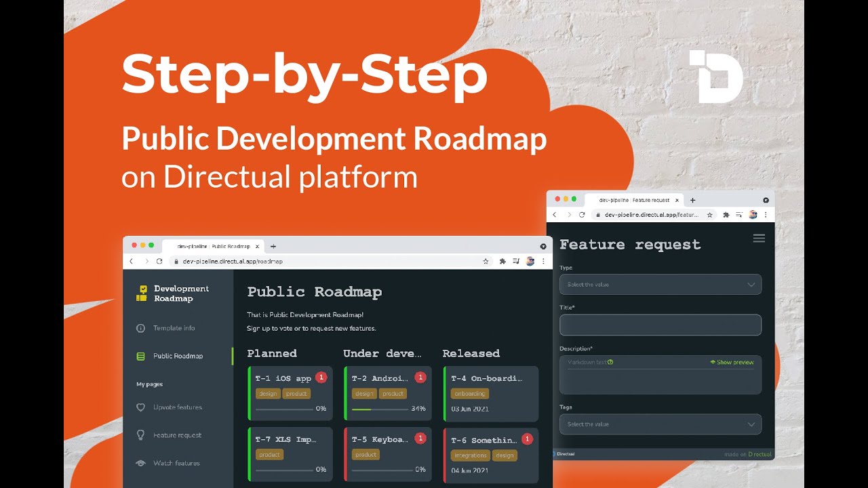Viewport: 868px width, 488px height.
Task: Open the T-5 Keyboard card
Action: (x=388, y=454)
